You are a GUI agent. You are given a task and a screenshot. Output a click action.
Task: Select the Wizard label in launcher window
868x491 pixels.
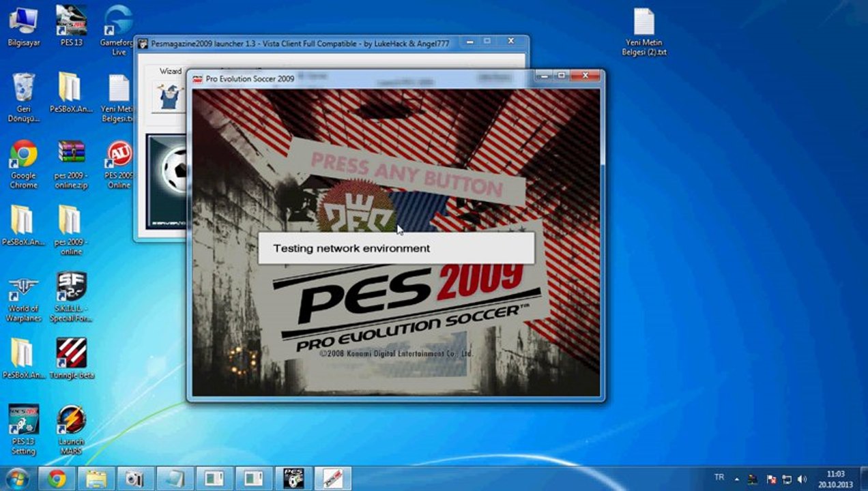tap(171, 71)
